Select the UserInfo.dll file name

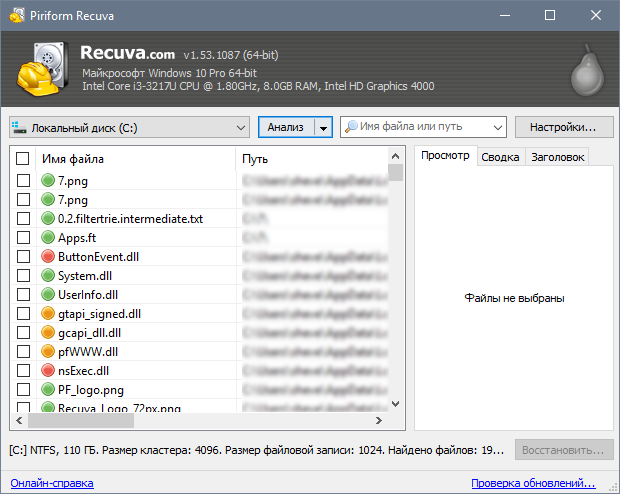[88, 294]
